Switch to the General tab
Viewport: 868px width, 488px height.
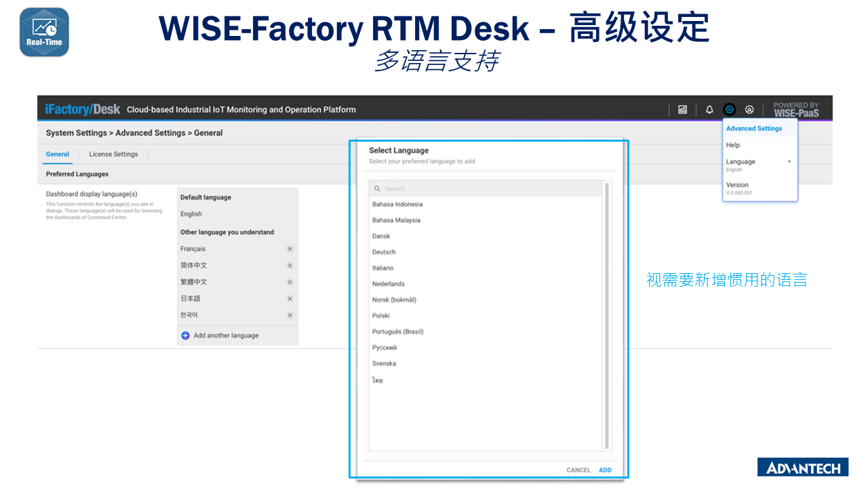coord(58,154)
